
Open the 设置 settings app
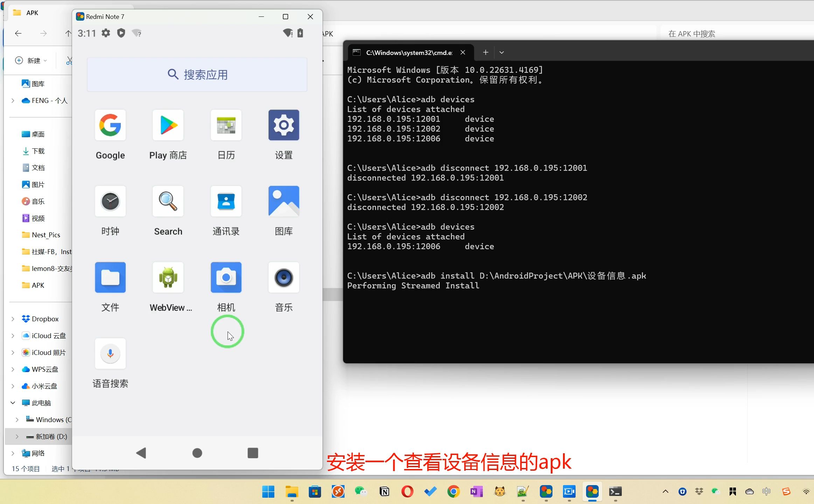(x=284, y=125)
